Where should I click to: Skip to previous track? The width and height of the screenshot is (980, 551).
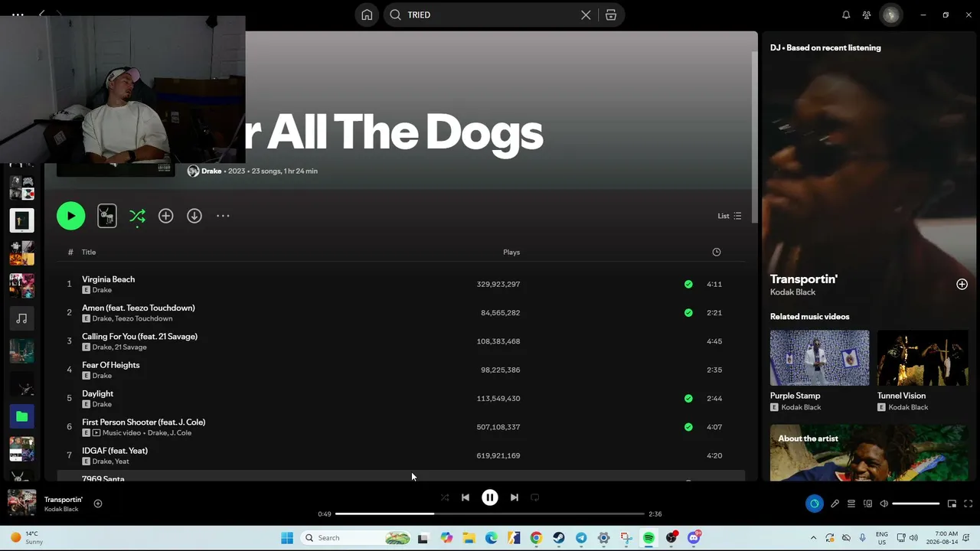(x=465, y=497)
